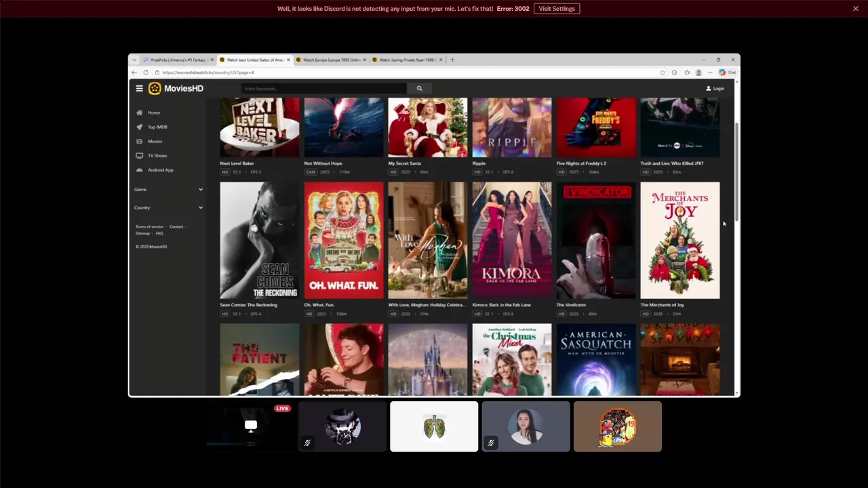
Task: Switch to the PrizePicks tab
Action: [178, 60]
